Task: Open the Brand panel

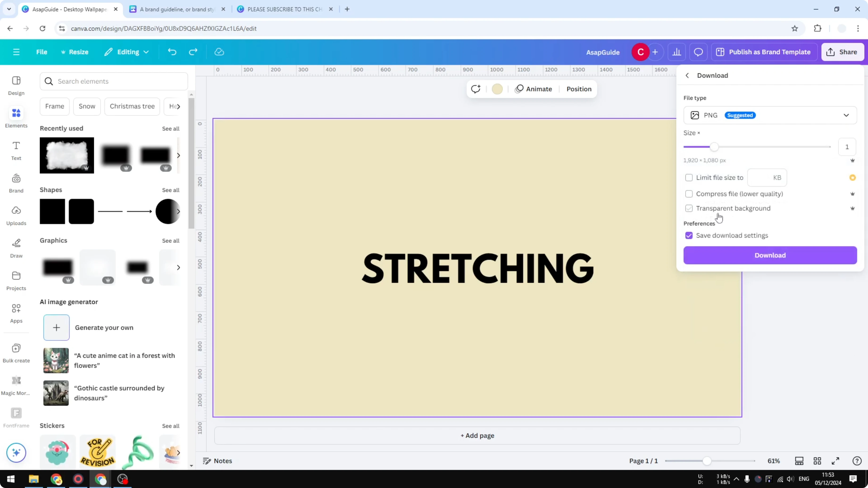Action: click(x=16, y=183)
